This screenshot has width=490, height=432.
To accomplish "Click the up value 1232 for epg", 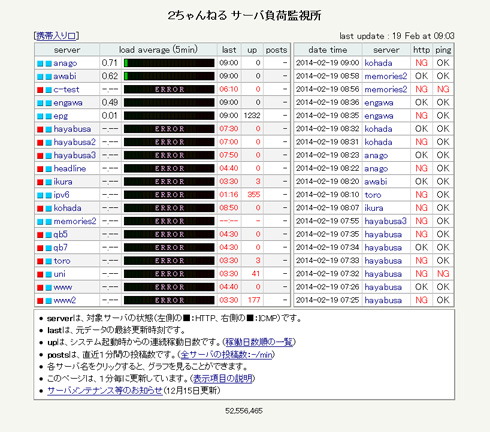I will (252, 116).
